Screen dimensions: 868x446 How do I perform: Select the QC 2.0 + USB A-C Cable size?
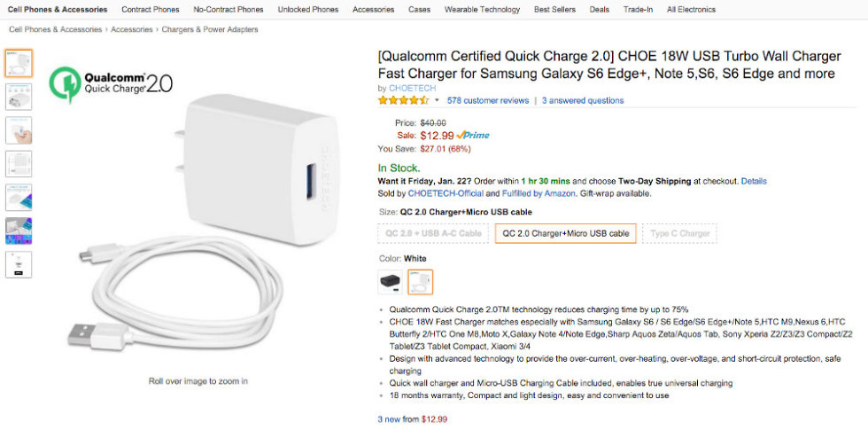click(x=433, y=234)
